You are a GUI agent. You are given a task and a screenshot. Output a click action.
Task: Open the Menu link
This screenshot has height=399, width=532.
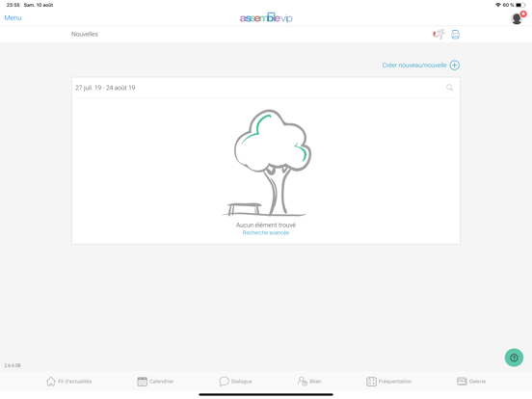[13, 18]
